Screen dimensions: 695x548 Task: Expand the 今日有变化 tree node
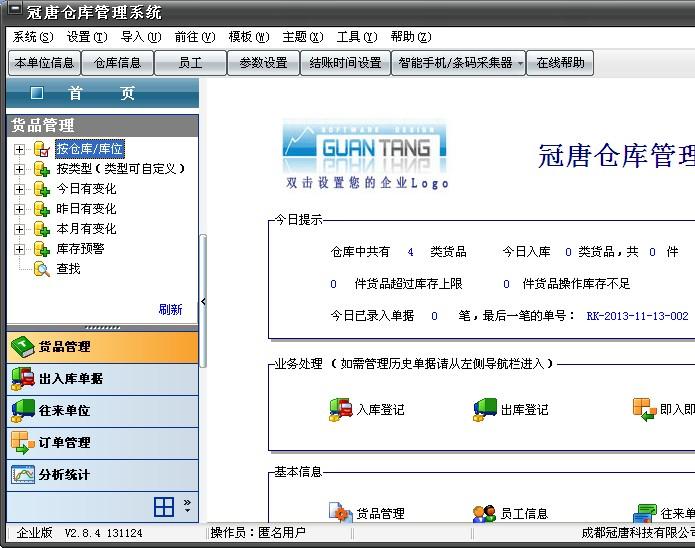point(19,189)
